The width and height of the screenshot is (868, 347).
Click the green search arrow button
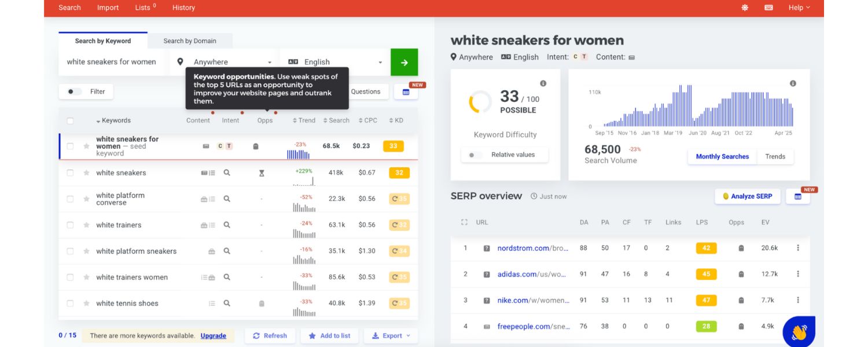(x=404, y=62)
